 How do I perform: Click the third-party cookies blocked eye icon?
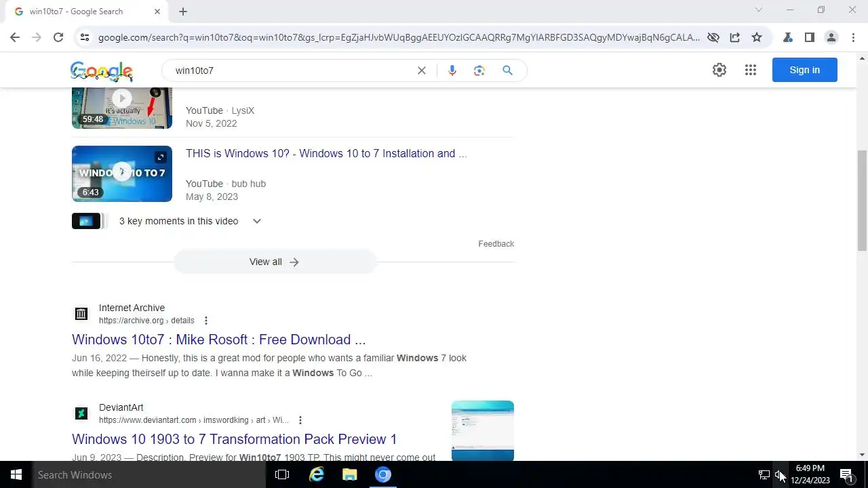pyautogui.click(x=713, y=37)
